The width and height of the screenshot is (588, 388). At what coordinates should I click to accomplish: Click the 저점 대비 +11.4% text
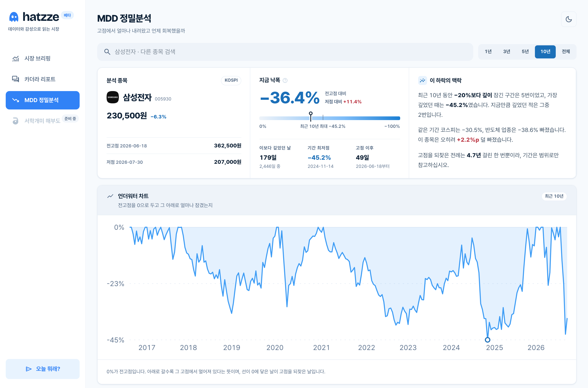tap(343, 102)
